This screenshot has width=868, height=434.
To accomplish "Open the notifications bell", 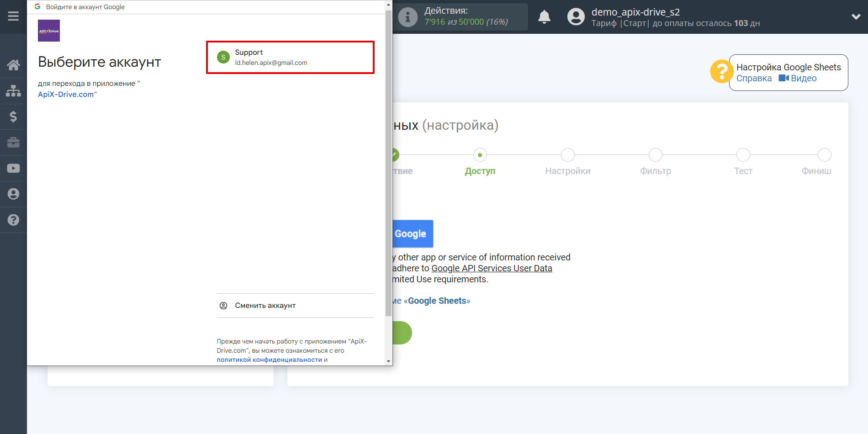I will 544,17.
